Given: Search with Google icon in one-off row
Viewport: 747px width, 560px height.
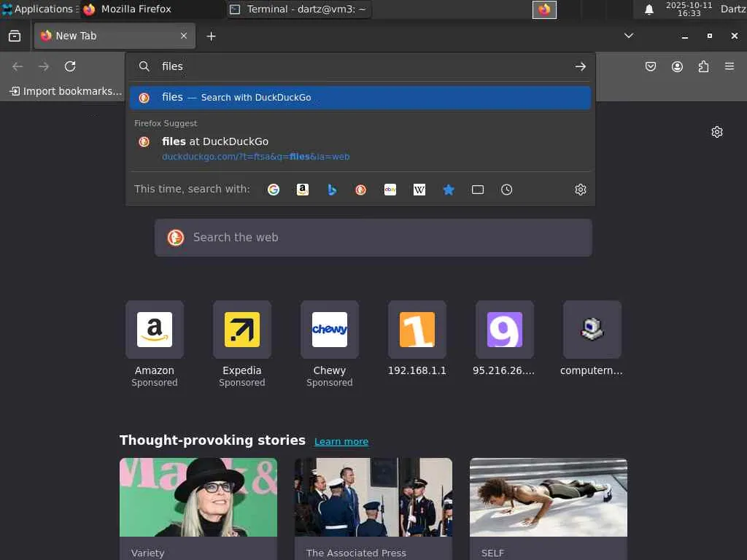Looking at the screenshot, I should click(274, 190).
